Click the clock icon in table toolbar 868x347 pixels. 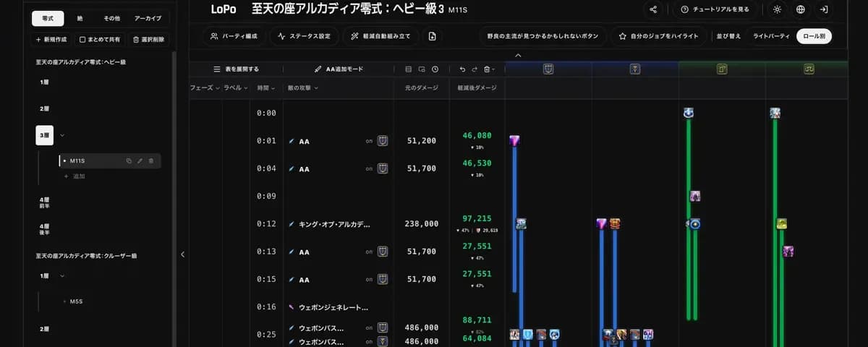pos(435,69)
